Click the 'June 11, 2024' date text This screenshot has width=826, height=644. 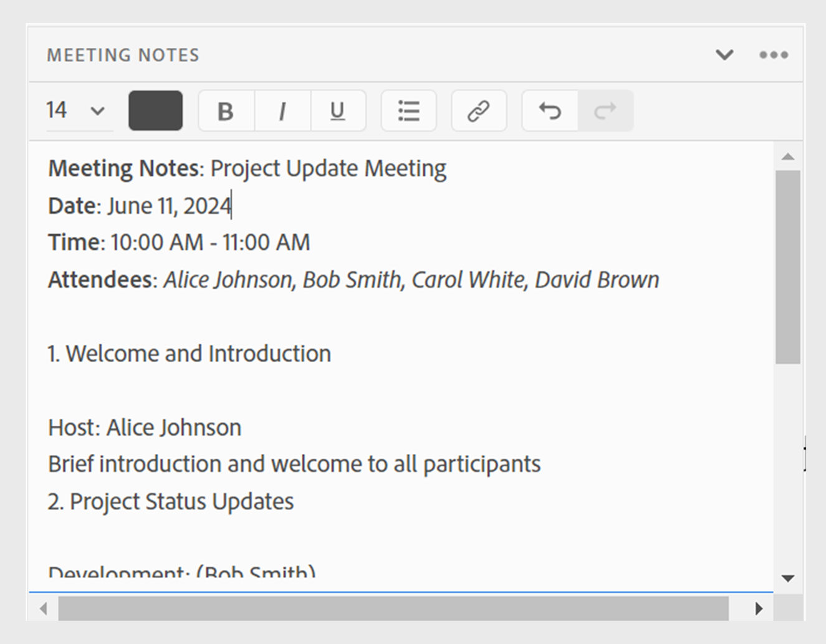coord(170,206)
